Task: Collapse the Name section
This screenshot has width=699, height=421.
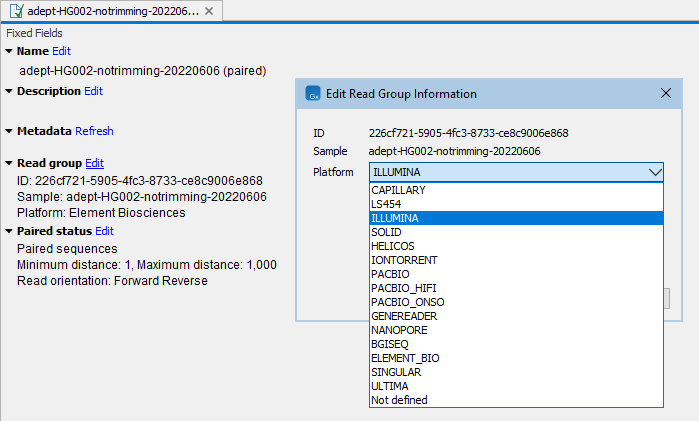Action: (x=9, y=51)
